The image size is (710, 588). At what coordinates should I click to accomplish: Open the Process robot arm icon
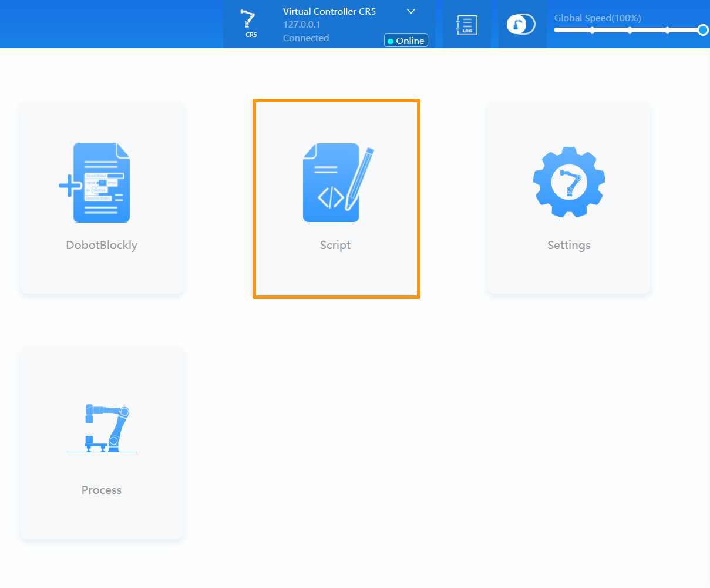102,428
